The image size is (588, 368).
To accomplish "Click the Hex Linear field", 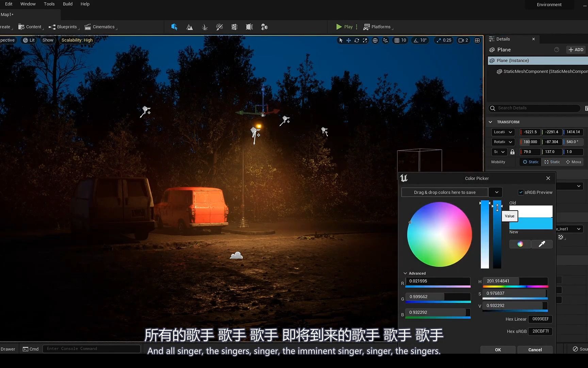I will click(540, 319).
